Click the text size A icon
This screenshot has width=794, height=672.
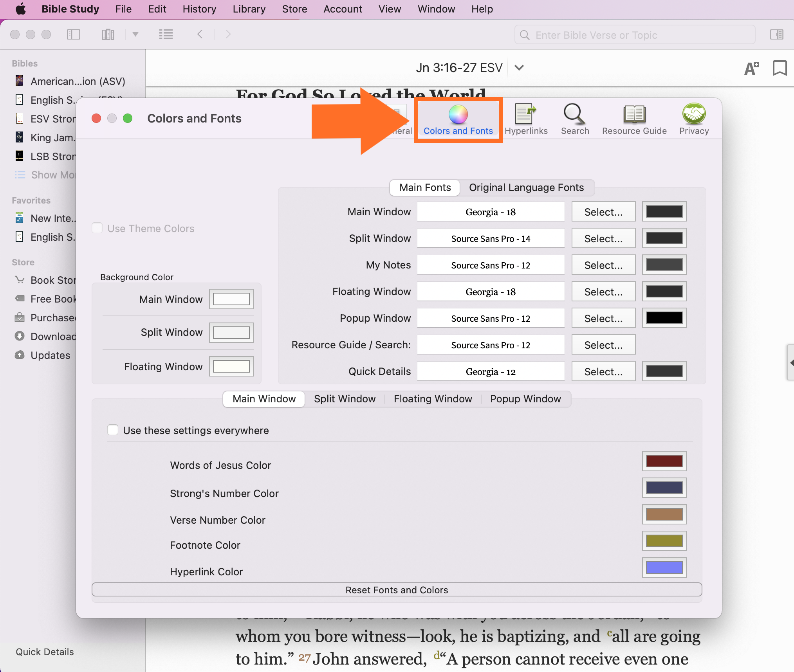pyautogui.click(x=751, y=68)
